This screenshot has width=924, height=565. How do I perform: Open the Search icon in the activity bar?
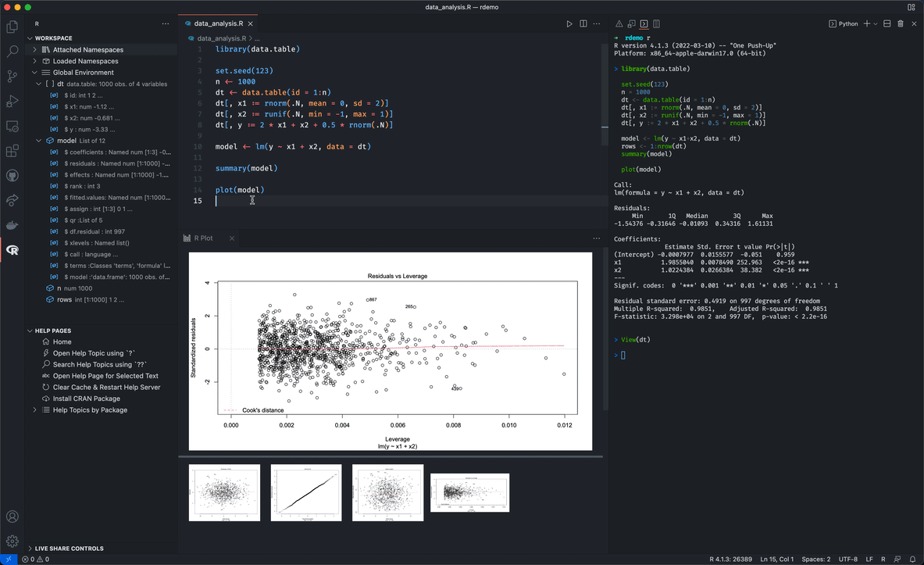[x=12, y=49]
